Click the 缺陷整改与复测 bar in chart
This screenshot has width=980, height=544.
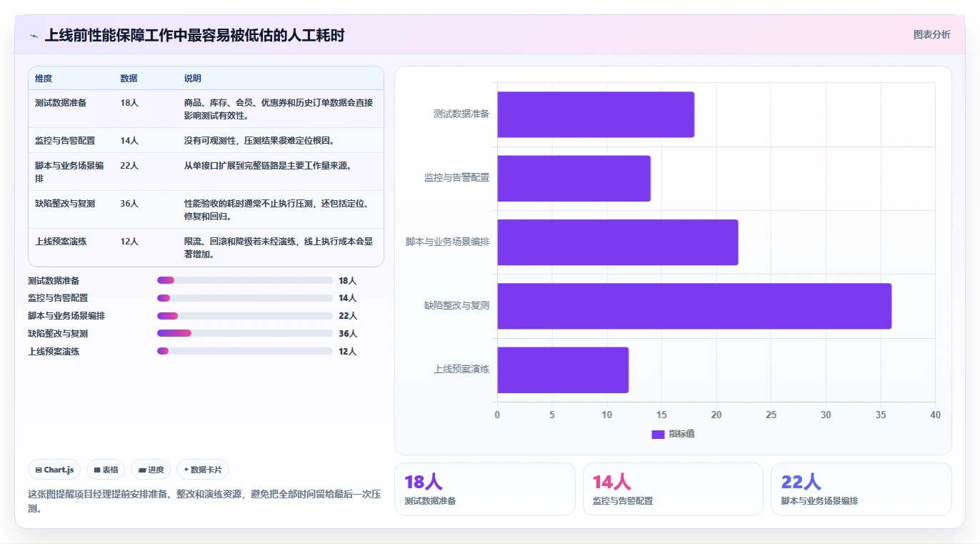tap(694, 306)
